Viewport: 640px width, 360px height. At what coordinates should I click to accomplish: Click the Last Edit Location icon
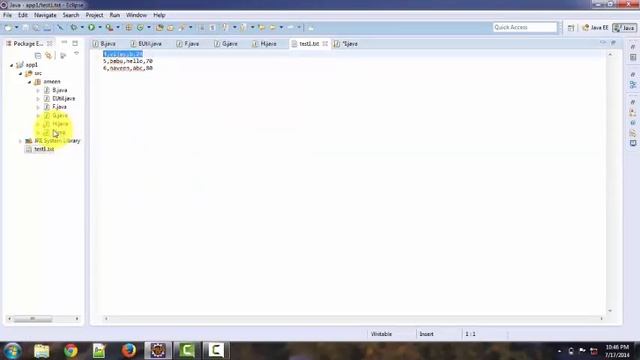click(262, 28)
